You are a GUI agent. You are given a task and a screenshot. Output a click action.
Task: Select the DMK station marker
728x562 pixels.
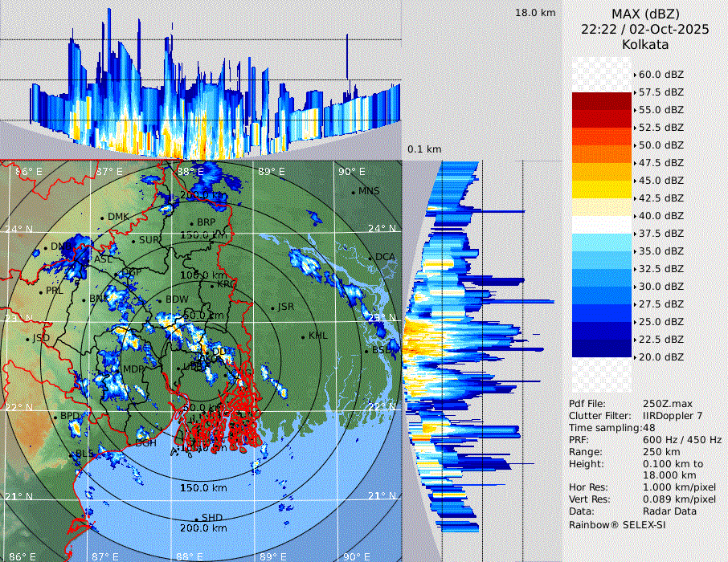[x=102, y=218]
